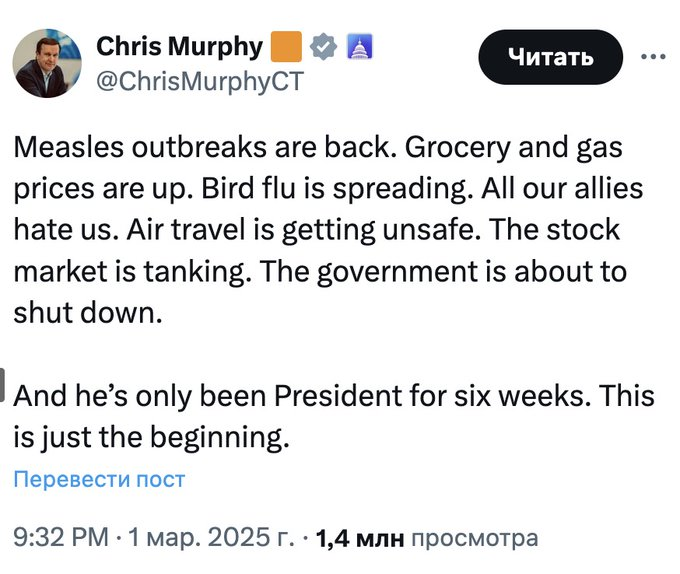Click the gray verified checkmark badge

[x=321, y=46]
